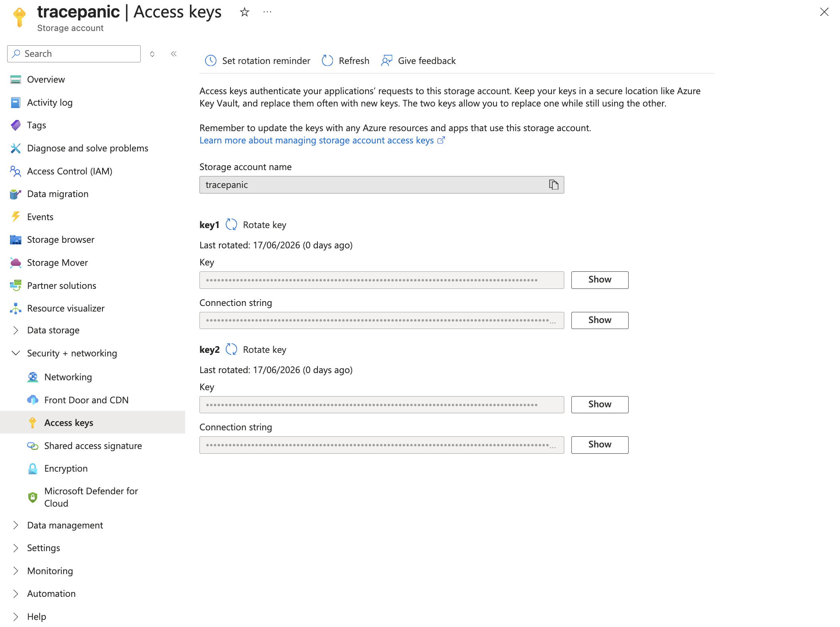840x627 pixels.
Task: Click the Tags purple tag icon
Action: point(15,125)
